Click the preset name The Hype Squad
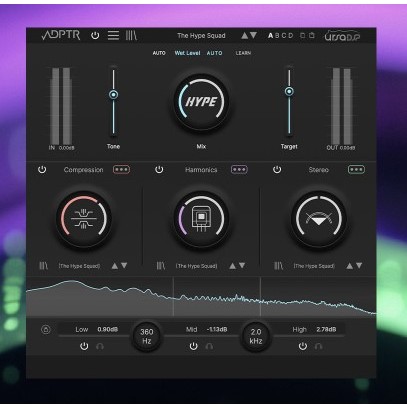 pos(201,35)
